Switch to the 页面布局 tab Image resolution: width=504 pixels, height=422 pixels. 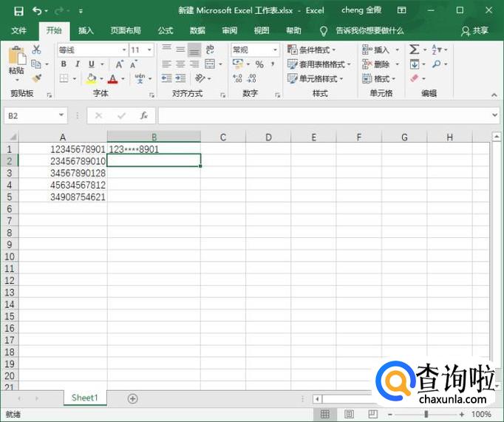126,30
